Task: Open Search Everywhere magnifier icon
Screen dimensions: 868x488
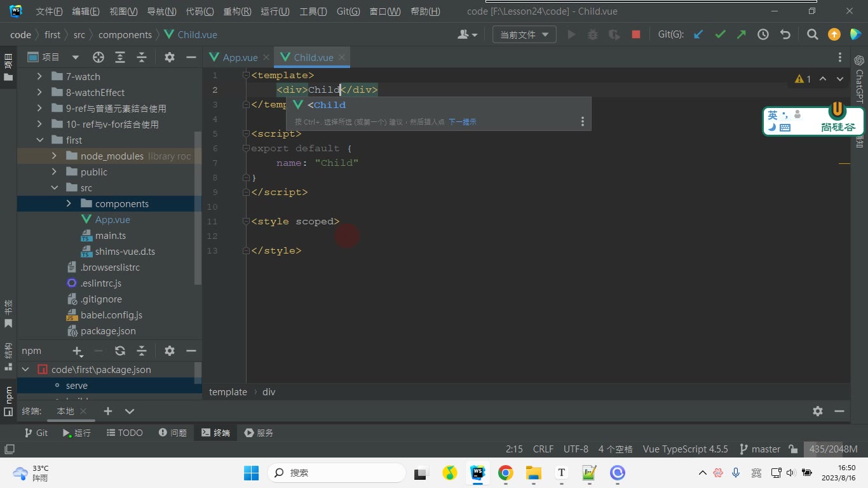Action: (813, 35)
